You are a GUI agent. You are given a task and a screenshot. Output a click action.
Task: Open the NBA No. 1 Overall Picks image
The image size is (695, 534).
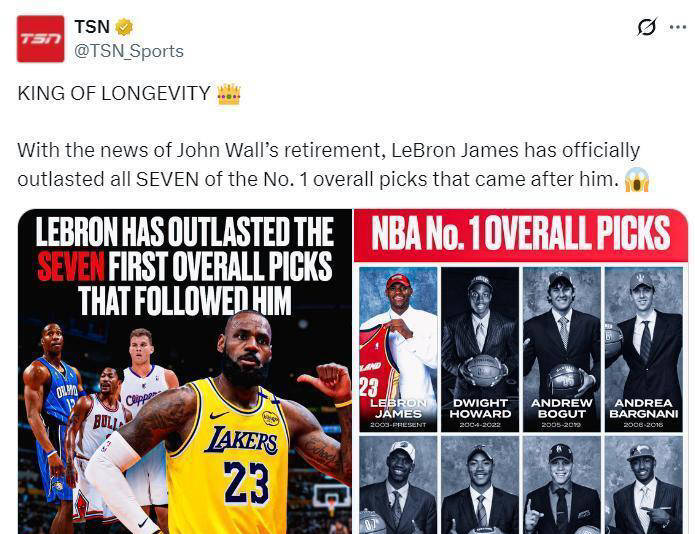(521, 371)
